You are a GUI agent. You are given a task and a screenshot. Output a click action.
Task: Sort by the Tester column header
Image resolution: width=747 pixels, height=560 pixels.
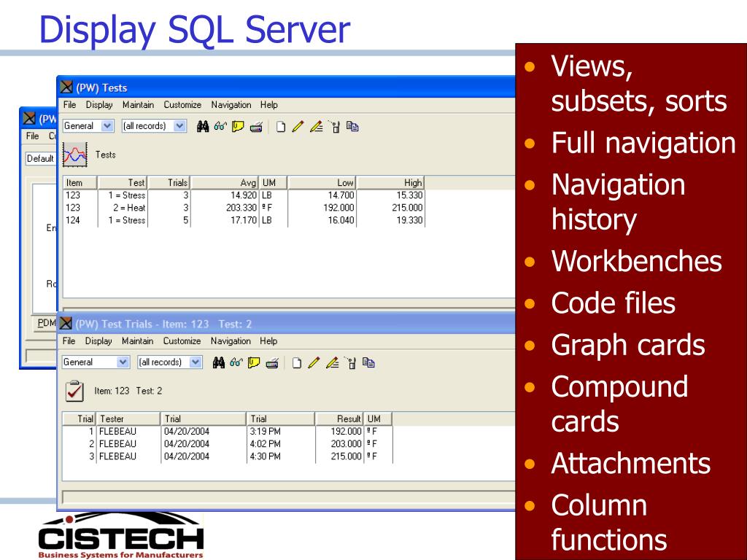pos(128,419)
